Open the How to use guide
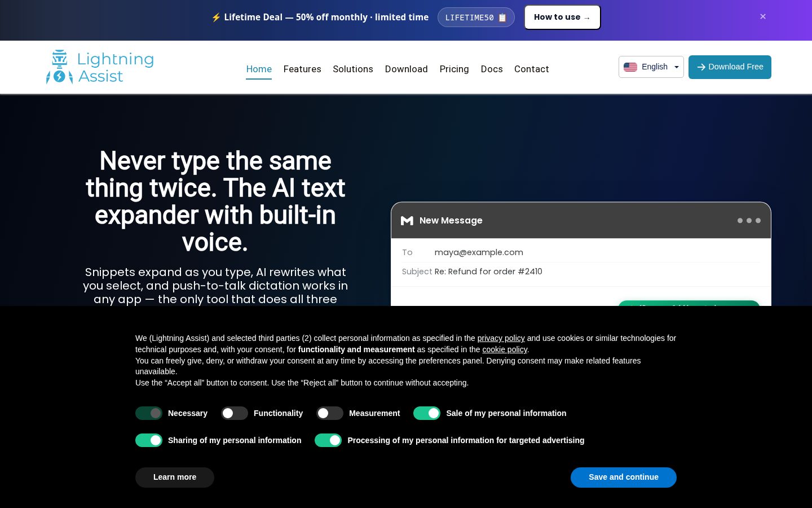This screenshot has width=812, height=508. (x=562, y=17)
